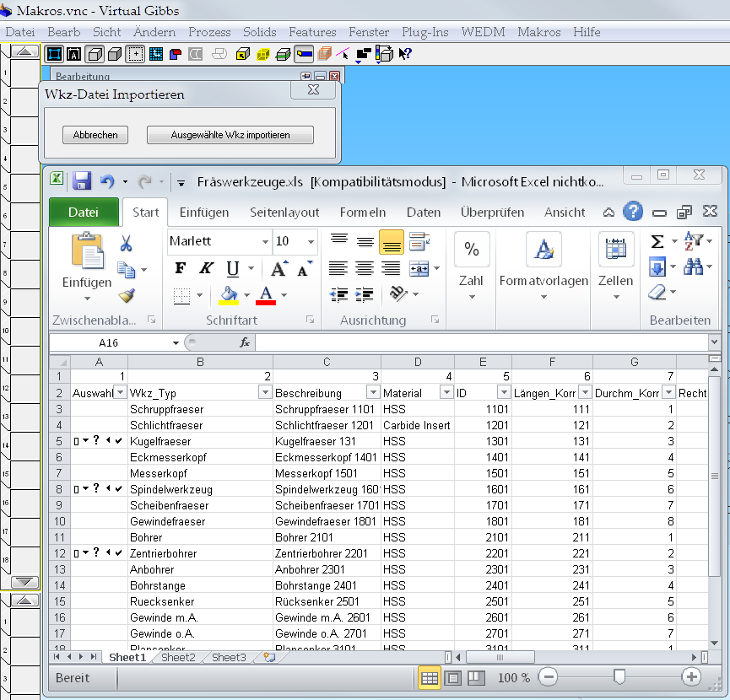Open the Formatvorlagen styles button
The image size is (730, 700).
[x=543, y=267]
